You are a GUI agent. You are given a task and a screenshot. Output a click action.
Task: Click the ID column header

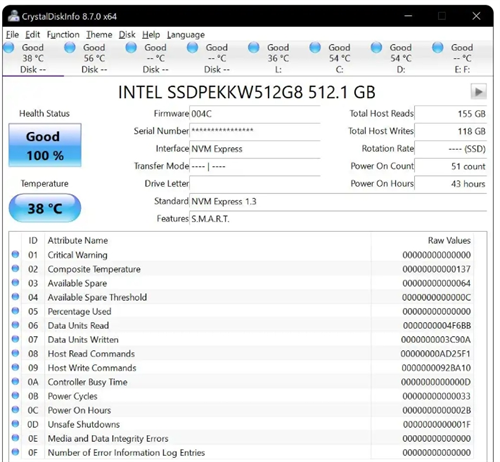[x=33, y=240]
